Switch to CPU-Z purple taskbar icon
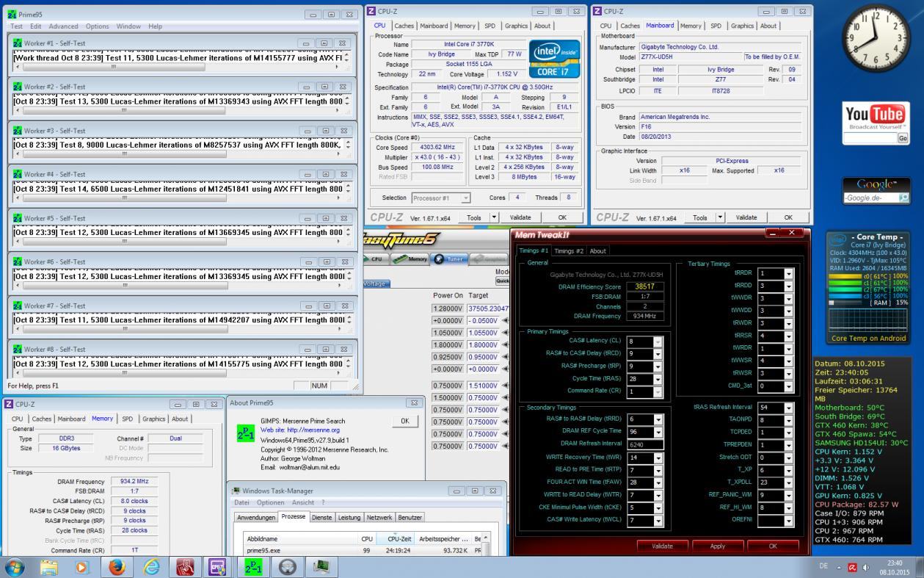The height and width of the screenshot is (578, 924). [218, 566]
